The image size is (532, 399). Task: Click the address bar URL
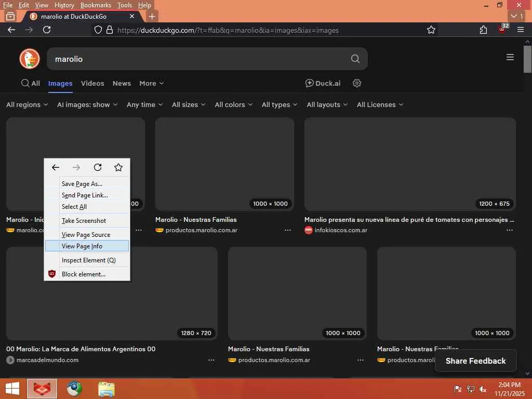tap(228, 30)
